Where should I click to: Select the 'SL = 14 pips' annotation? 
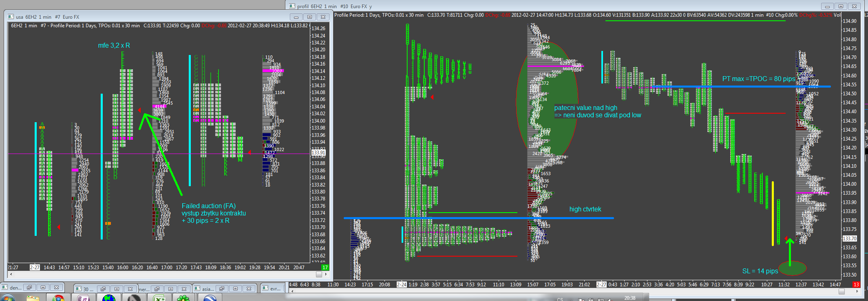[x=760, y=271]
